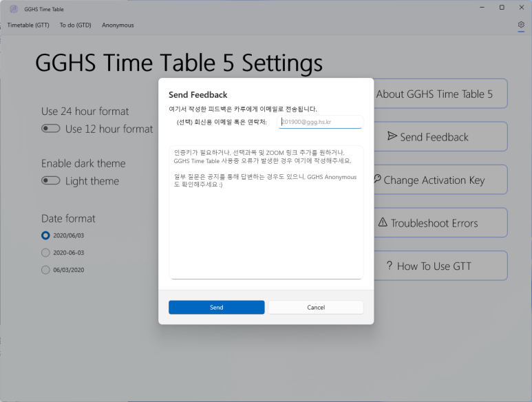Click the question mark icon on How To Use GTT

click(x=390, y=265)
